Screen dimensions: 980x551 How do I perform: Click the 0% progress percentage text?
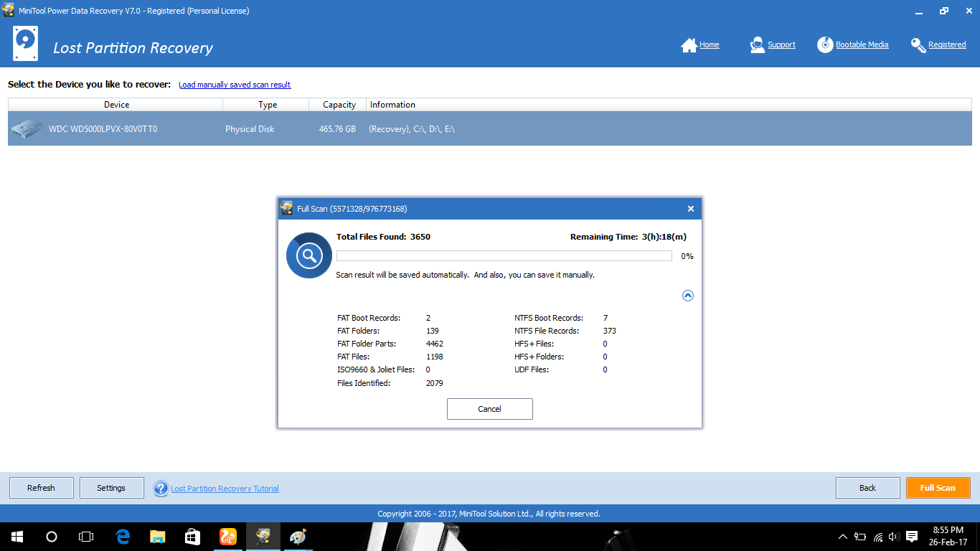coord(687,256)
